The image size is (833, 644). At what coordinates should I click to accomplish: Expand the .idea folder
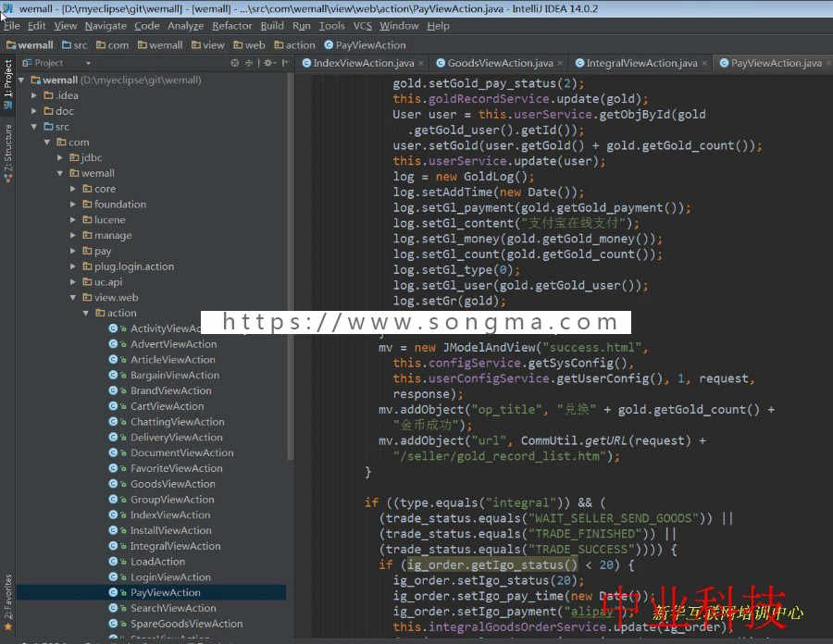(34, 95)
